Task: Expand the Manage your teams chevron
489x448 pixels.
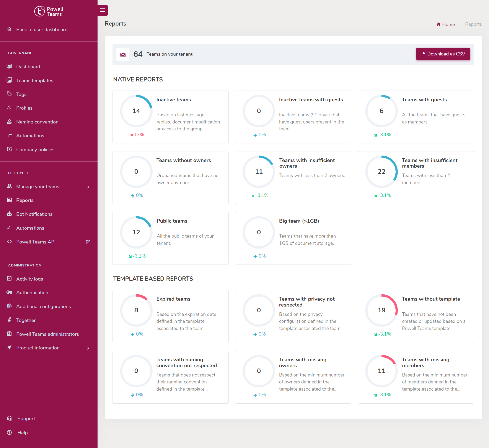Action: click(x=88, y=187)
